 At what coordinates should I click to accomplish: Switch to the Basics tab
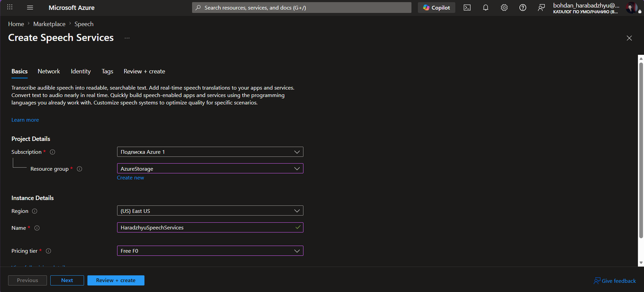[x=20, y=71]
